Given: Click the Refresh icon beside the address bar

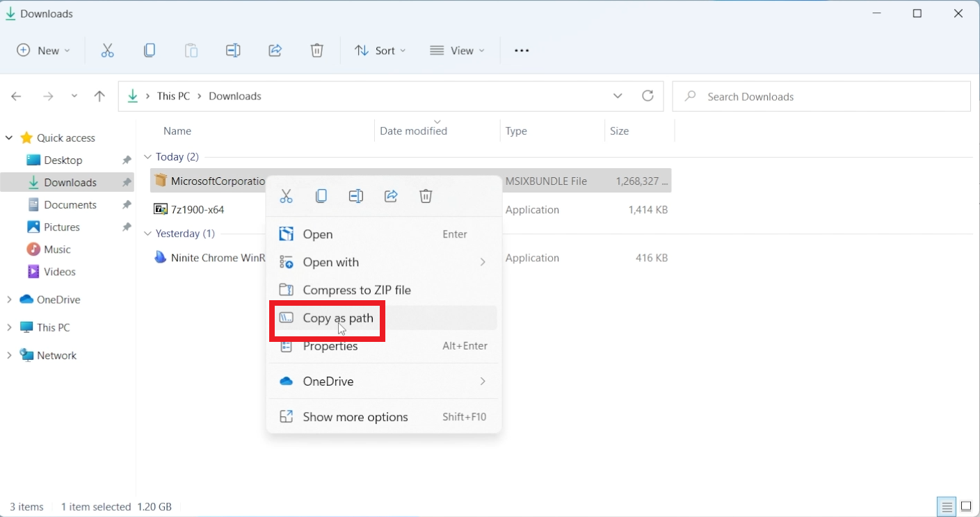Looking at the screenshot, I should [648, 96].
